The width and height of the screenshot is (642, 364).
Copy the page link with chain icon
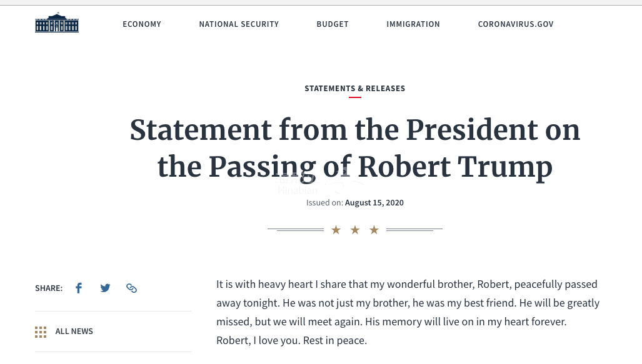click(131, 288)
